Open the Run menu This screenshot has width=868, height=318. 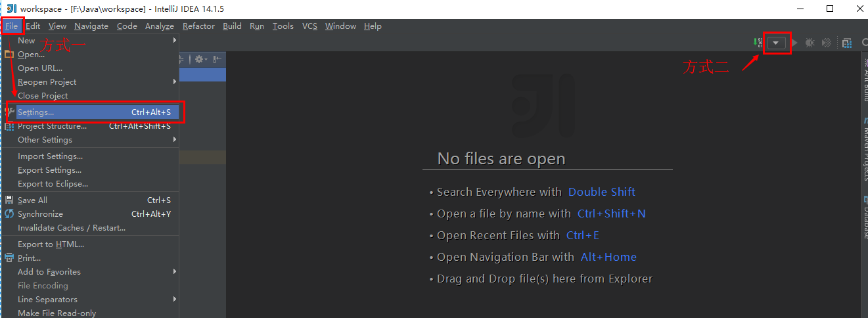(x=257, y=26)
